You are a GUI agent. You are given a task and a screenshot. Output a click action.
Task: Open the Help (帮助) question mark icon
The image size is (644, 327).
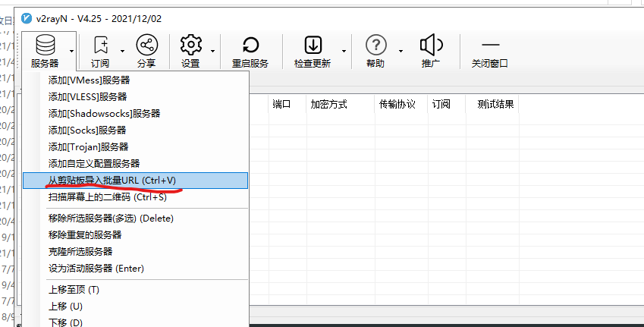click(x=375, y=46)
